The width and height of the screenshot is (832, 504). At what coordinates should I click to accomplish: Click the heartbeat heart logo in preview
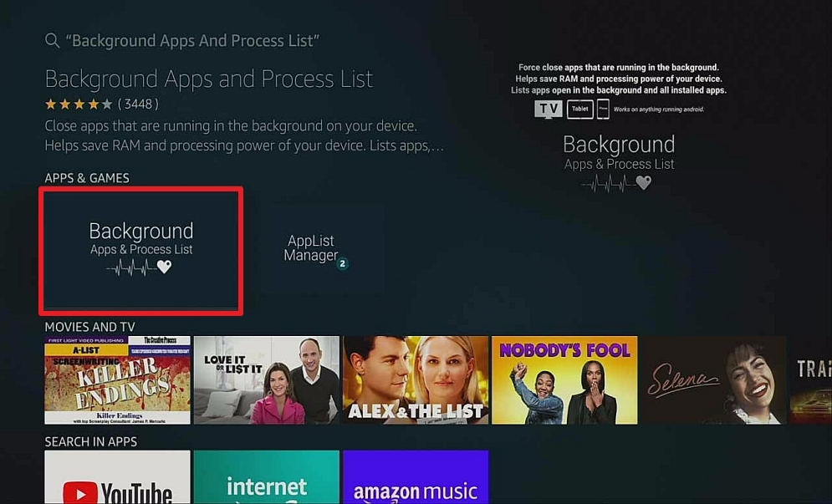[x=616, y=184]
